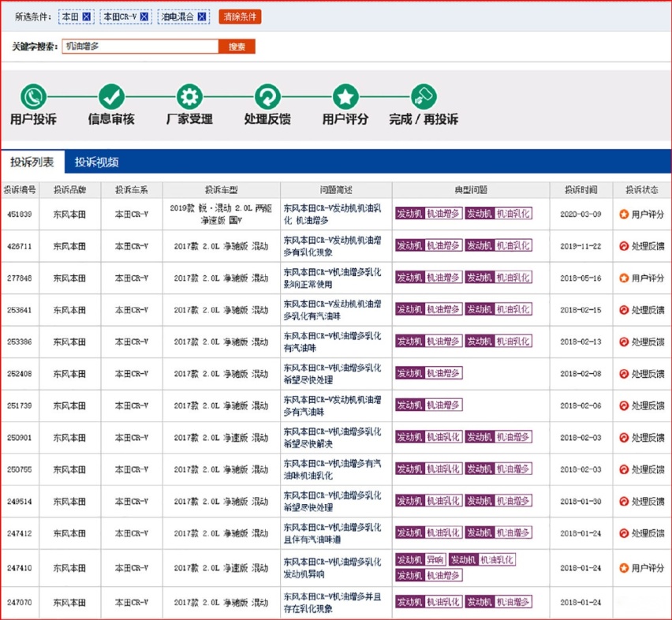Click the 投诉编号 column header
Screen dimensions: 672x620
20,190
